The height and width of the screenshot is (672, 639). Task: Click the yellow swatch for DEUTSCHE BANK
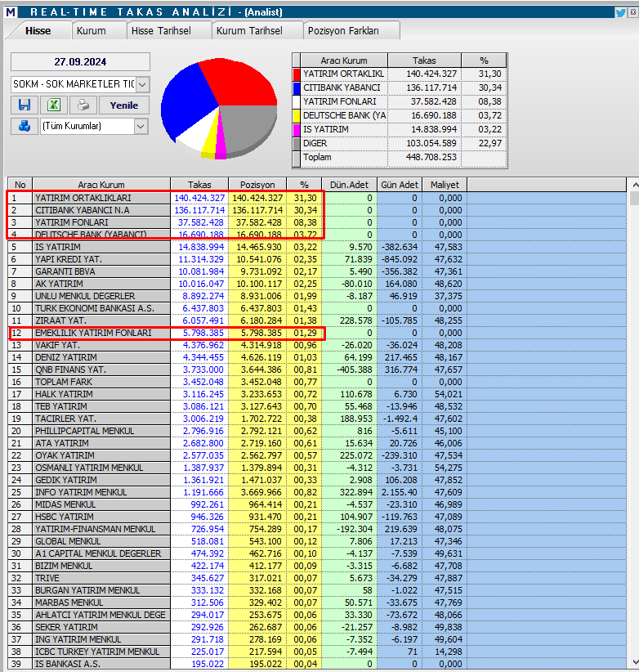pyautogui.click(x=297, y=116)
